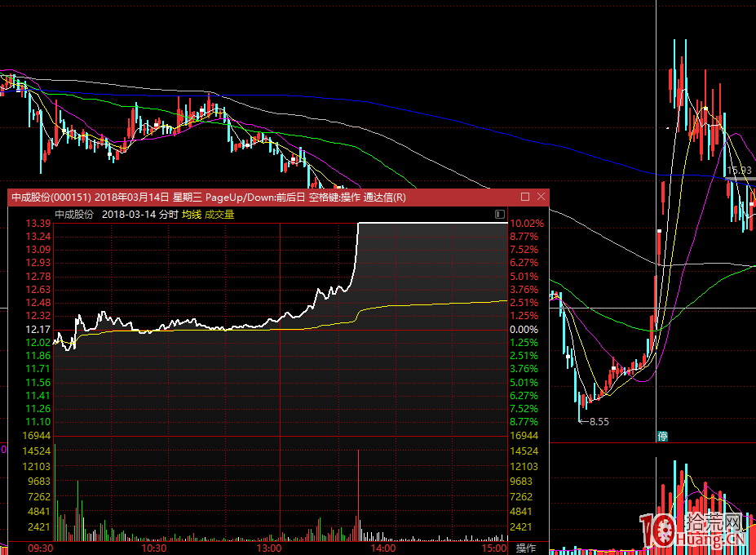Click the 10.02% limit-up percentage label
The height and width of the screenshot is (555, 756).
pos(527,223)
